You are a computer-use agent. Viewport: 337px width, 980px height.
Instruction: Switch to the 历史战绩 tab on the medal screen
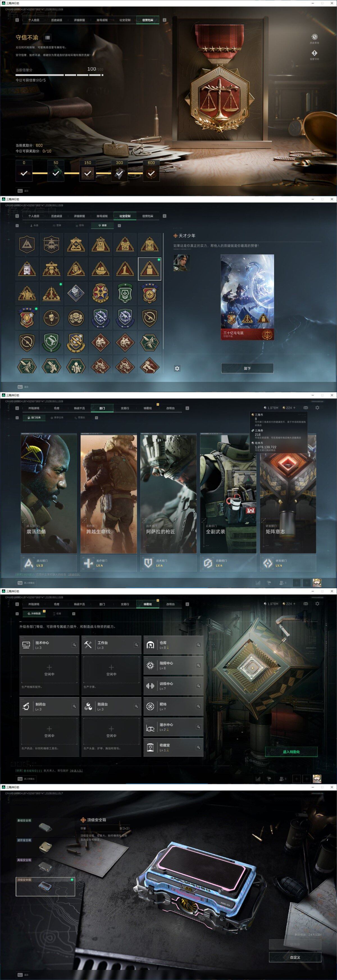[x=56, y=20]
